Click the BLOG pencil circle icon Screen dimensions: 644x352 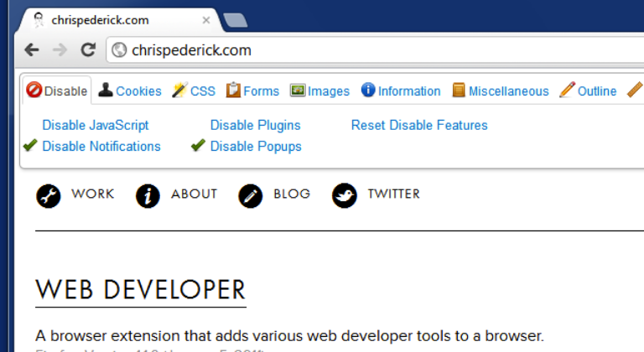250,196
